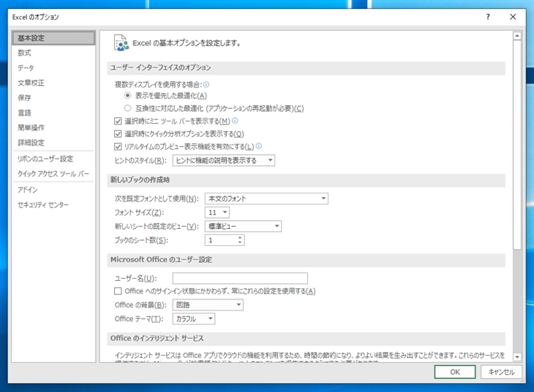This screenshot has height=392, width=534.
Task: Toggle 選択時にミニ ツール バーを表示する checkbox
Action: [118, 121]
